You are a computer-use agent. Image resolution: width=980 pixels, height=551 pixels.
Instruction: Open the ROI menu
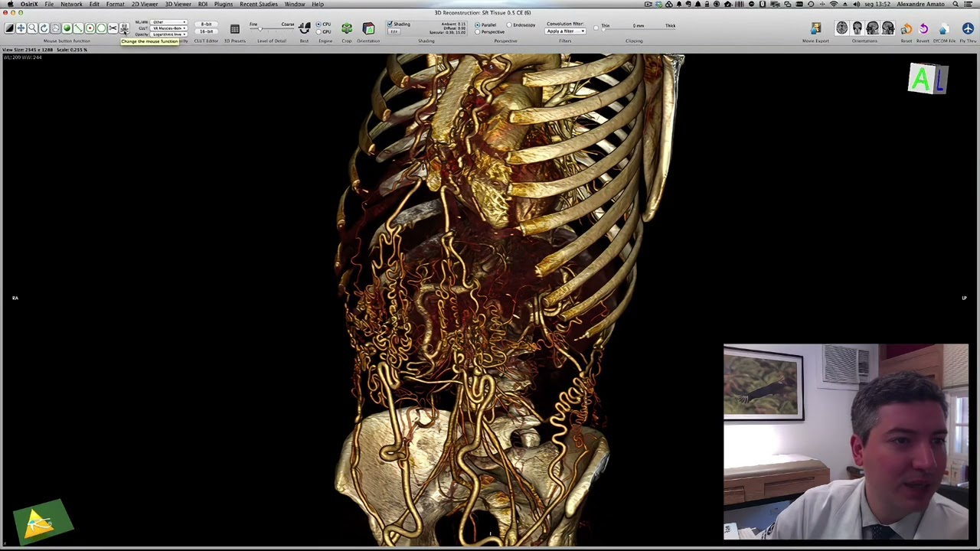point(203,4)
